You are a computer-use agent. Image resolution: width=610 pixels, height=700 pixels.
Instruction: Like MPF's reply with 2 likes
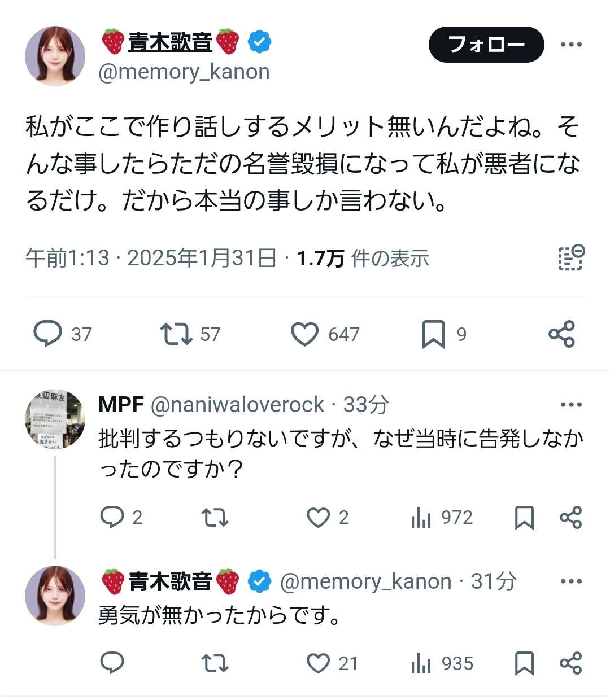click(x=318, y=517)
